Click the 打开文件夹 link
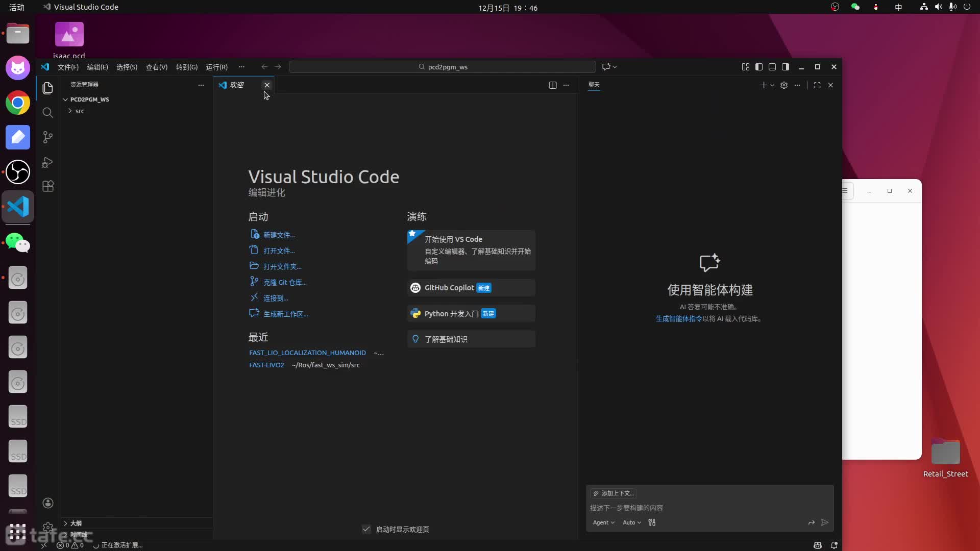The width and height of the screenshot is (980, 551). tap(282, 267)
